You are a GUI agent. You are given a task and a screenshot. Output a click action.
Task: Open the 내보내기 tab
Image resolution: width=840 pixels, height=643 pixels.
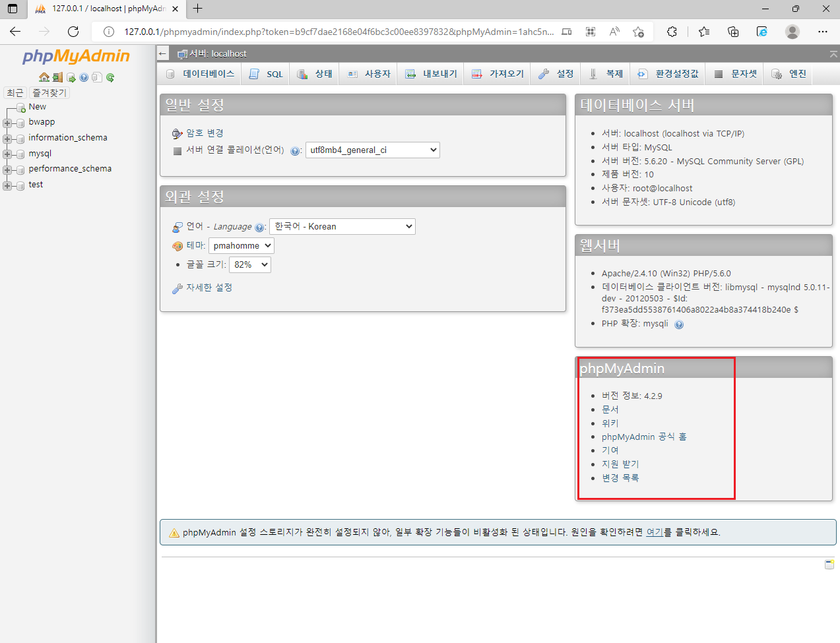click(x=431, y=74)
